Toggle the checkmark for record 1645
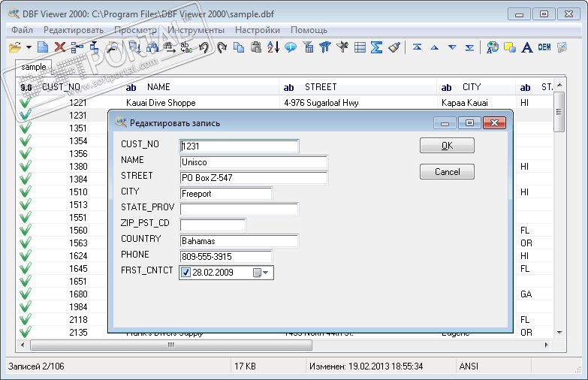The height and width of the screenshot is (380, 588). (25, 269)
